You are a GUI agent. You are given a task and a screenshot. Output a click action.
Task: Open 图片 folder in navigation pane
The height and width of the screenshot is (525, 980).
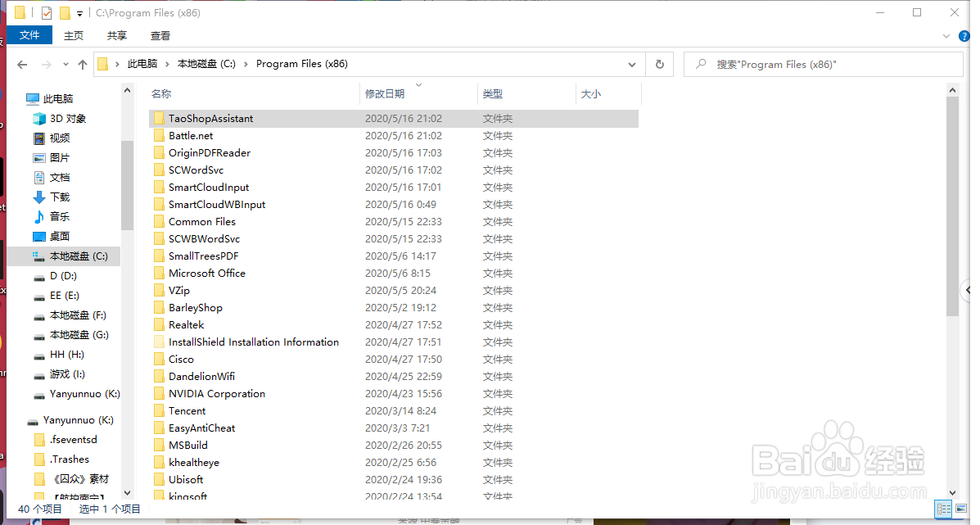click(60, 158)
